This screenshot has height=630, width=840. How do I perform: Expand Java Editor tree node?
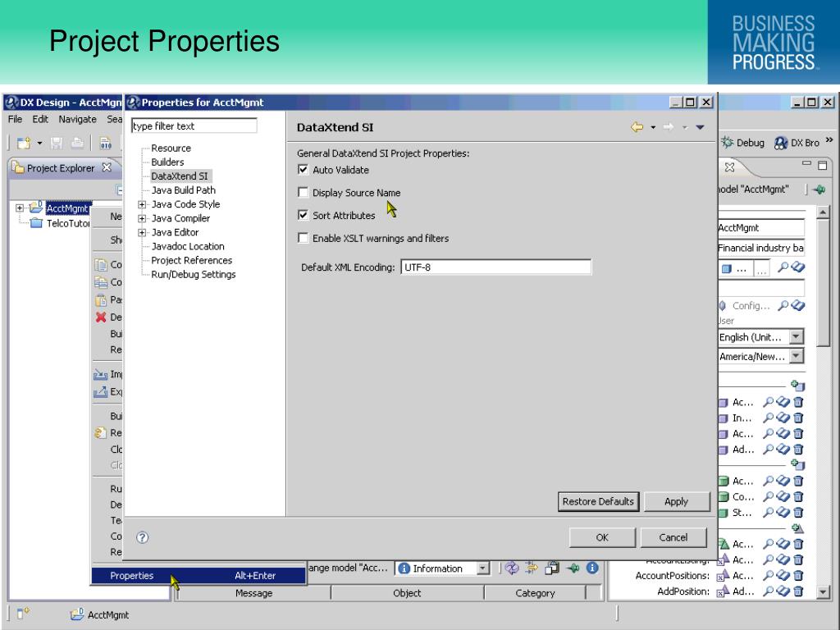pos(142,232)
